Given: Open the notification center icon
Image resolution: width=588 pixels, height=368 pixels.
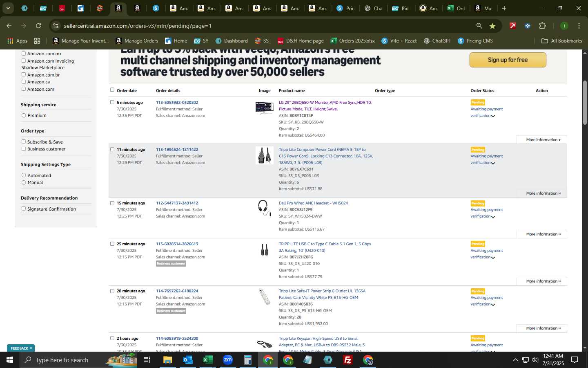Looking at the screenshot, I should (575, 360).
